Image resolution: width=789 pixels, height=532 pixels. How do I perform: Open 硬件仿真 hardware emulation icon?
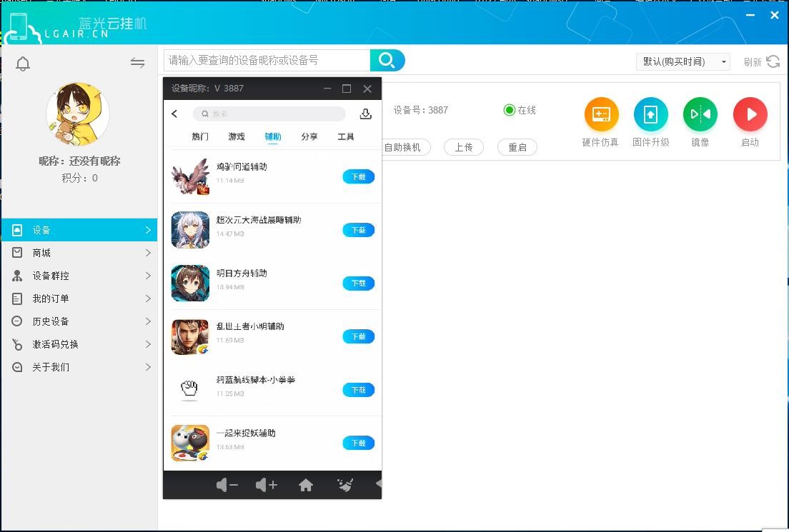point(601,114)
